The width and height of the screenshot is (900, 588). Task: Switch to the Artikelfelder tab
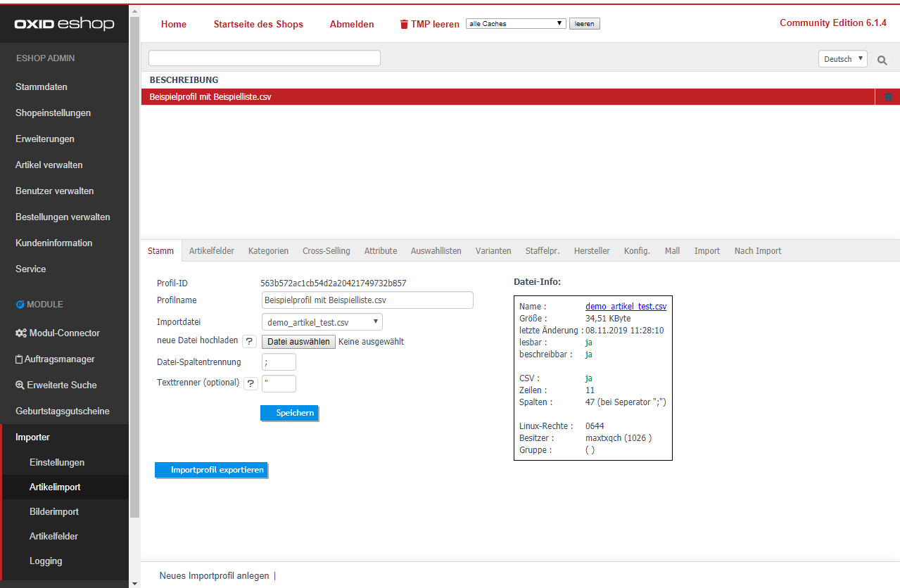pos(211,251)
